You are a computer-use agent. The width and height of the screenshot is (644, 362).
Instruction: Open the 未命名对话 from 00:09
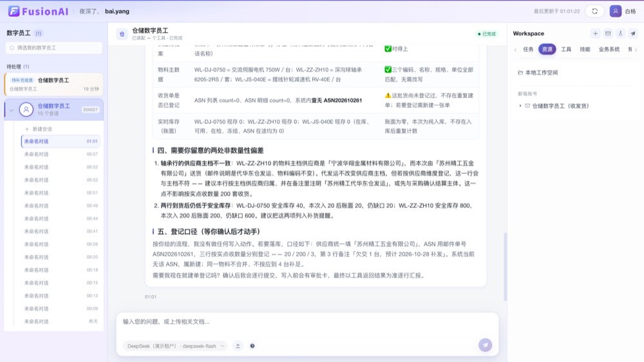61,309
